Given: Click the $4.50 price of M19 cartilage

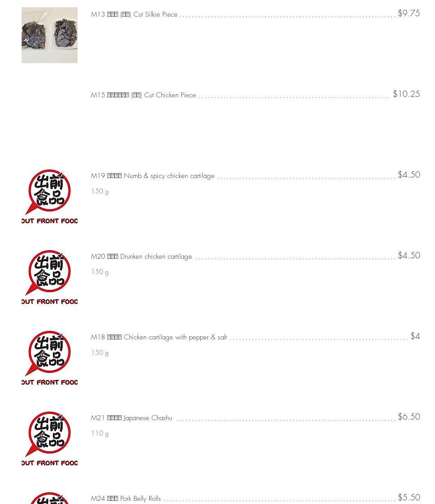Looking at the screenshot, I should coord(409,174).
